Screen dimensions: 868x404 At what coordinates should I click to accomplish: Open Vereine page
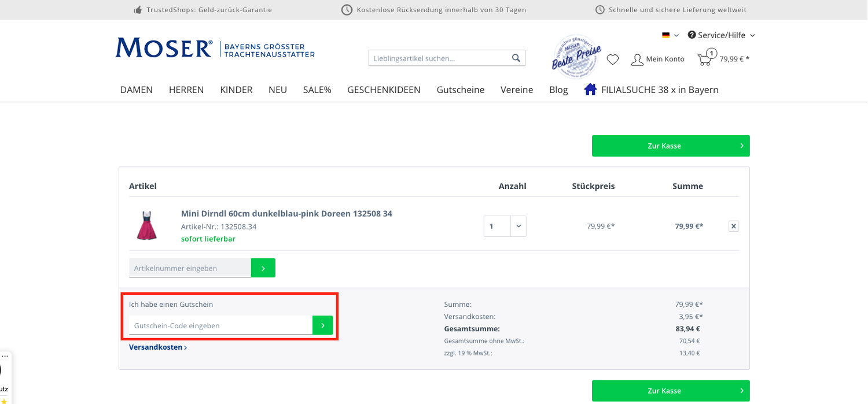pyautogui.click(x=517, y=90)
